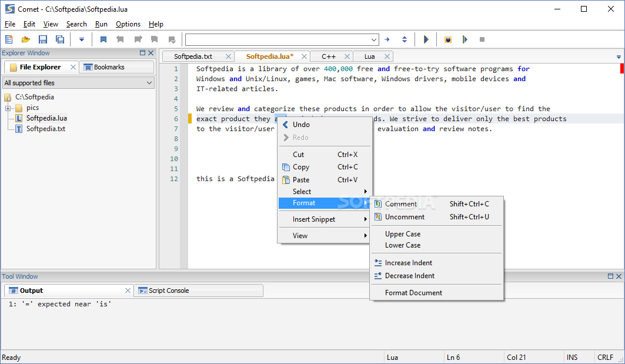Close the Output tab
625x364 pixels.
[x=128, y=290]
